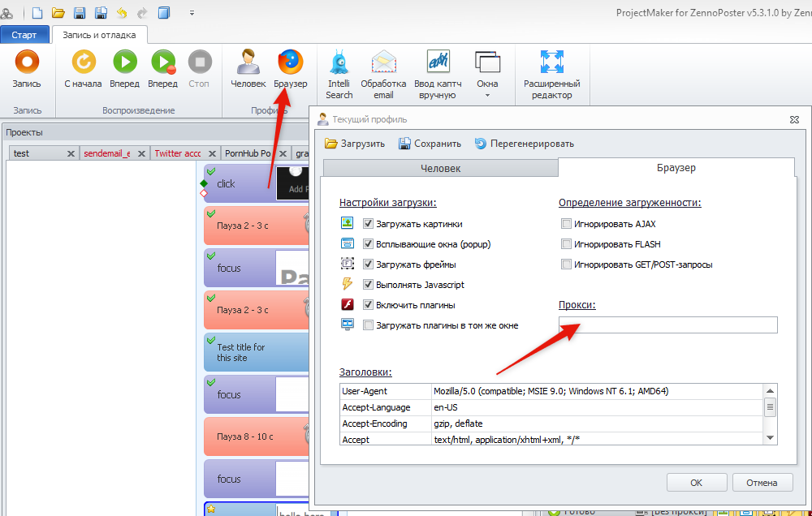Toggle Всплывающие окна (popup) checkbox

pyautogui.click(x=368, y=243)
